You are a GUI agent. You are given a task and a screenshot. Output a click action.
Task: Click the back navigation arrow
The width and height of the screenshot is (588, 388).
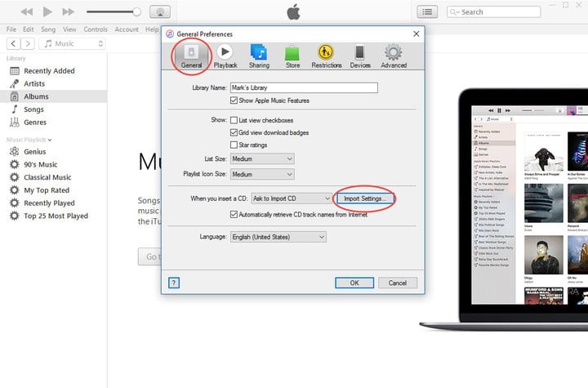14,43
